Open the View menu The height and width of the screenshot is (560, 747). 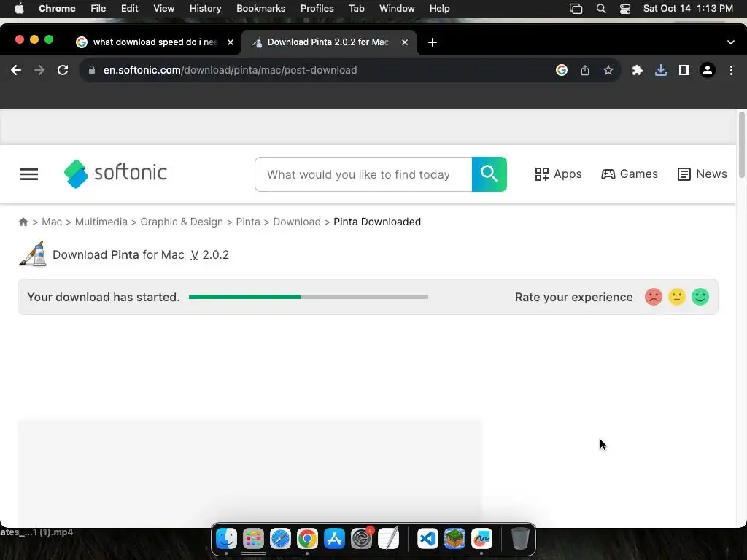pos(163,9)
